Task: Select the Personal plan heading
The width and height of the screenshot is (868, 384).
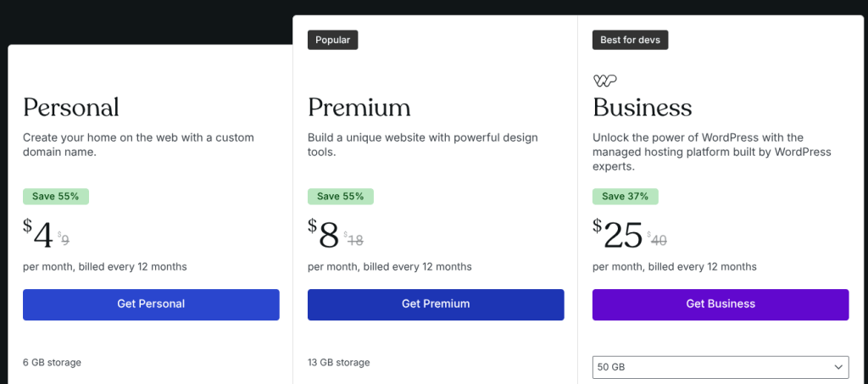Action: (x=71, y=108)
